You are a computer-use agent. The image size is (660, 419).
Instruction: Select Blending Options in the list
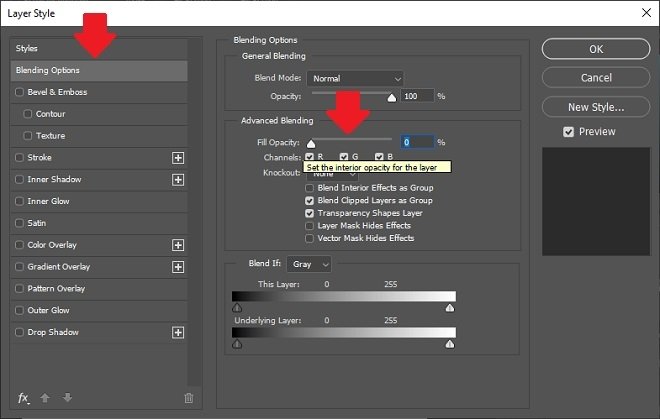(x=99, y=70)
